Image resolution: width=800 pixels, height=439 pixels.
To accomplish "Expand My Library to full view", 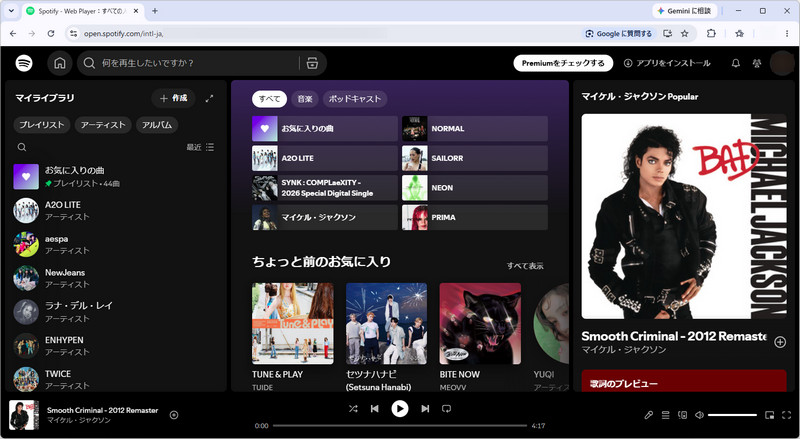I will pyautogui.click(x=209, y=99).
